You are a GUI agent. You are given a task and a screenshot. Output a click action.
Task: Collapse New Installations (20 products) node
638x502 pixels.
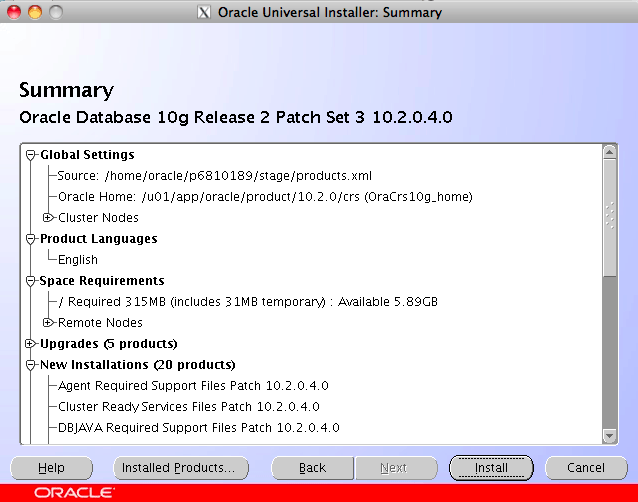[31, 365]
